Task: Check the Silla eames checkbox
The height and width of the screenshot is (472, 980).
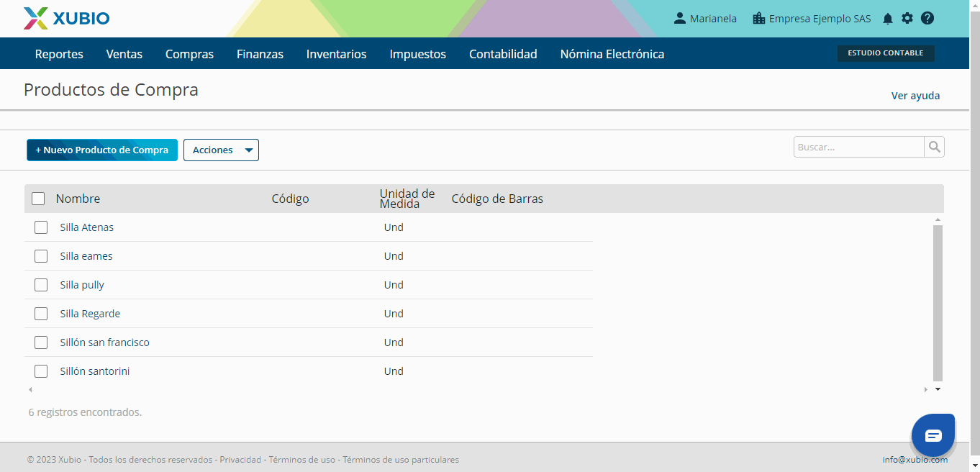Action: 41,256
